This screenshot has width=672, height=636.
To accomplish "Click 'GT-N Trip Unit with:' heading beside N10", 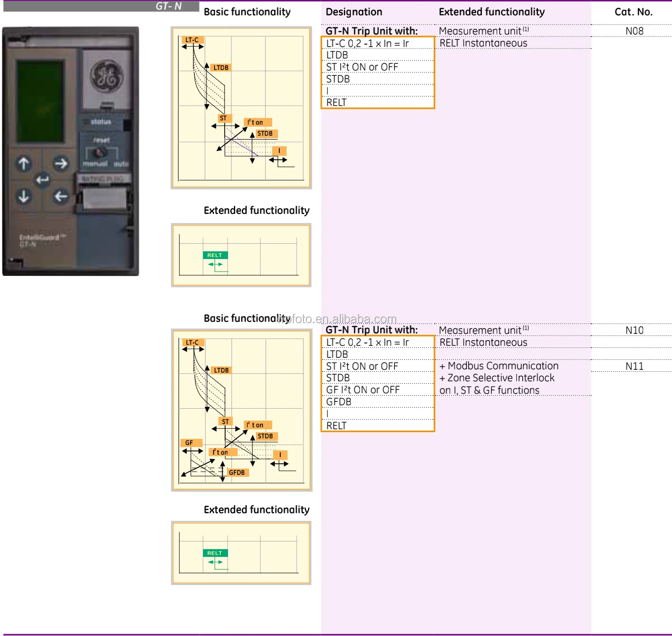I will coord(372,330).
